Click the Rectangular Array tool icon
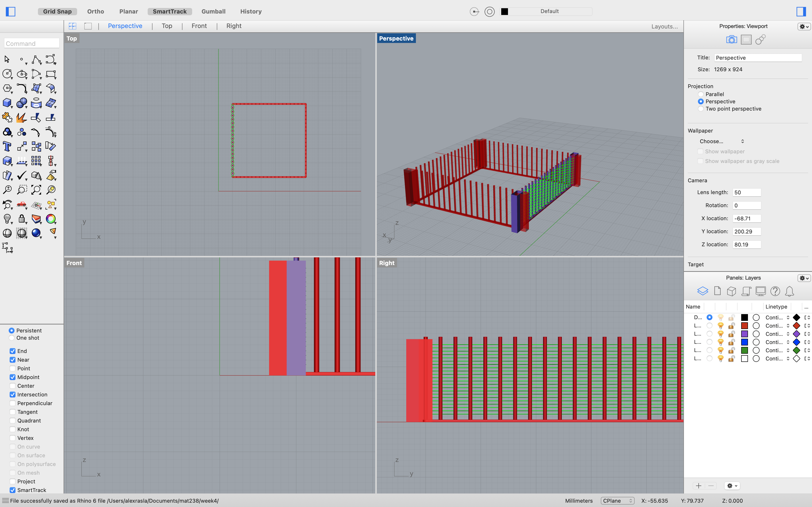The height and width of the screenshot is (507, 812). 36,161
